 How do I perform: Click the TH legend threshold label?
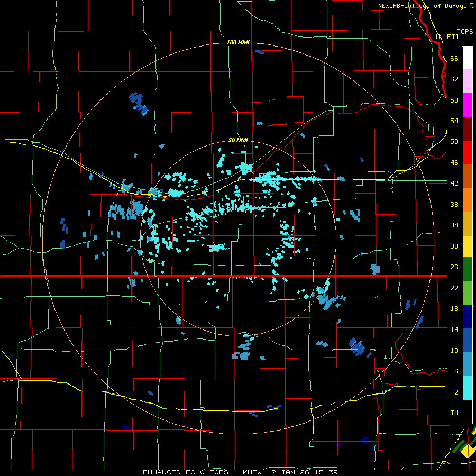click(454, 413)
